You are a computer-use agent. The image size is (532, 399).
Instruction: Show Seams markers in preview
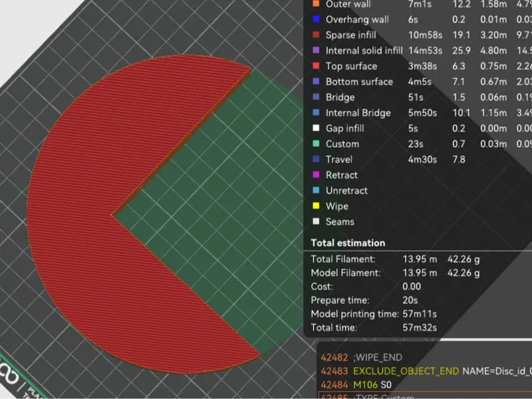pos(340,222)
